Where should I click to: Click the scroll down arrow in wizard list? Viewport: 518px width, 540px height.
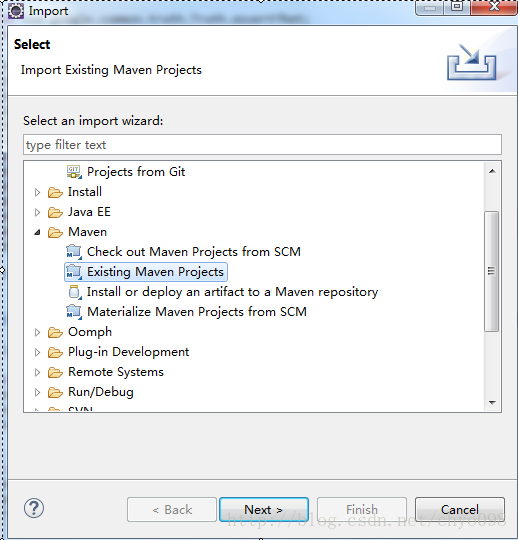click(x=492, y=403)
